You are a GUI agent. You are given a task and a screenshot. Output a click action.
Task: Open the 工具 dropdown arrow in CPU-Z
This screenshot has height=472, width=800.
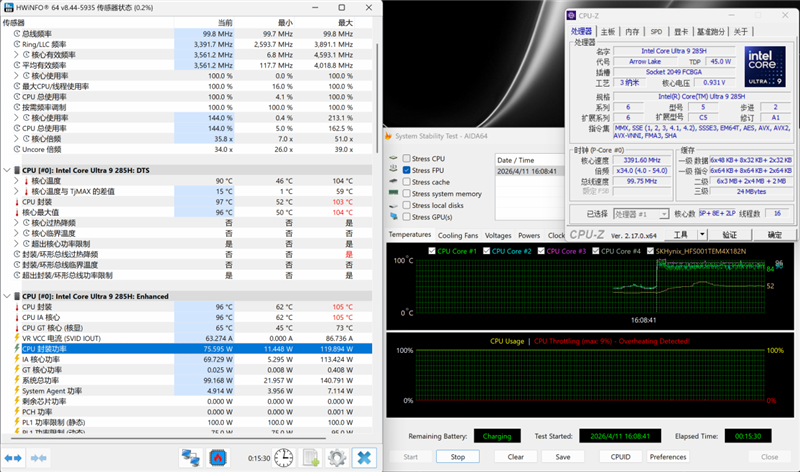pos(703,234)
